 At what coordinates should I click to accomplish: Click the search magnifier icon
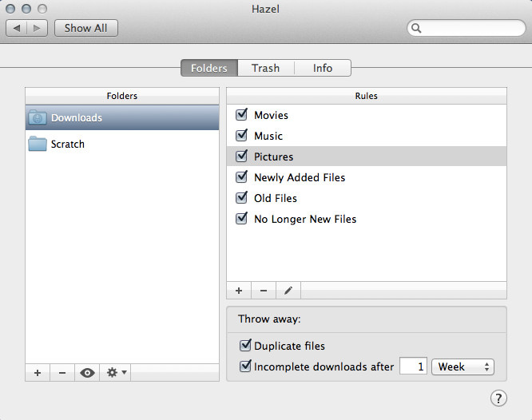416,28
